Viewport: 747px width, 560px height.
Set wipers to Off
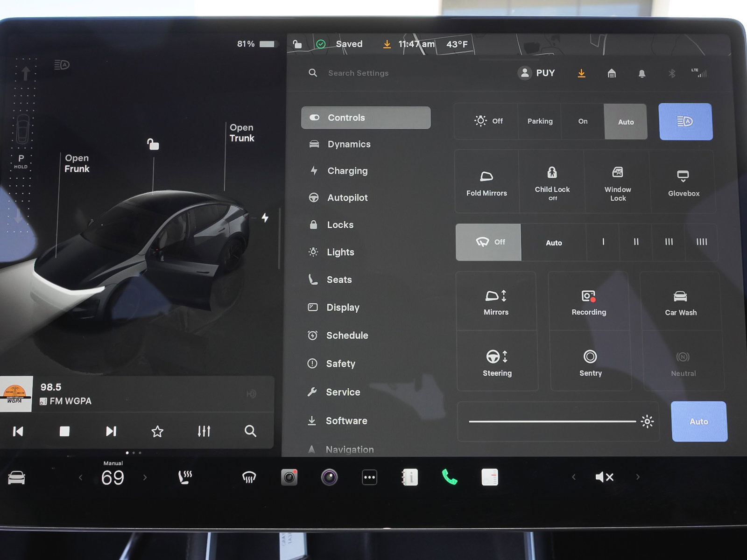tap(488, 242)
